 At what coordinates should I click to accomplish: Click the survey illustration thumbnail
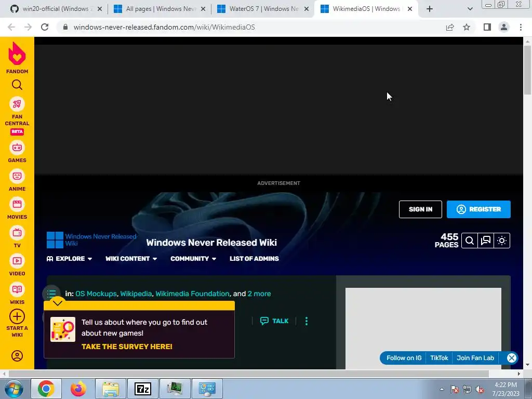[63, 329]
